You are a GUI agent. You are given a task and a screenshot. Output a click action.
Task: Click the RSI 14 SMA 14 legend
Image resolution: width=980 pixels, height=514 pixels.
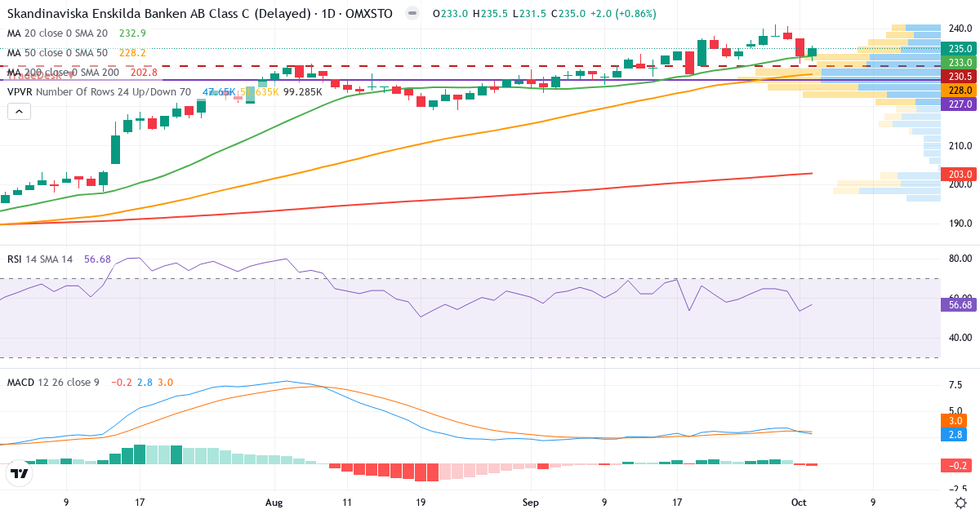click(x=40, y=259)
